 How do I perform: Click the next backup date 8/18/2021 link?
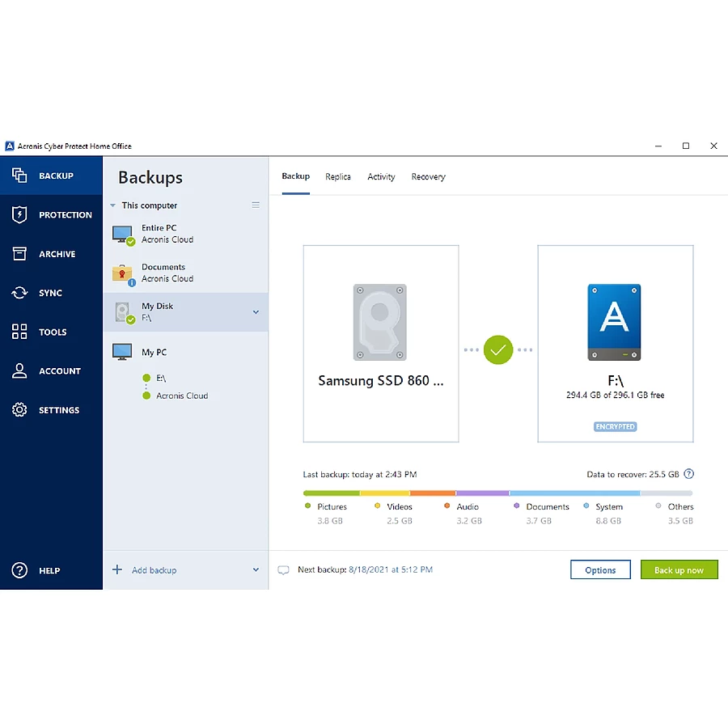391,569
